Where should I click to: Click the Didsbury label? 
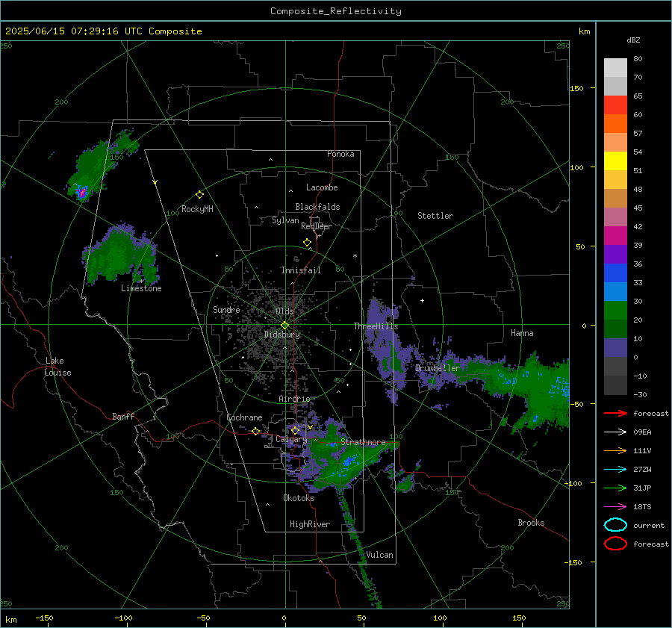click(282, 335)
